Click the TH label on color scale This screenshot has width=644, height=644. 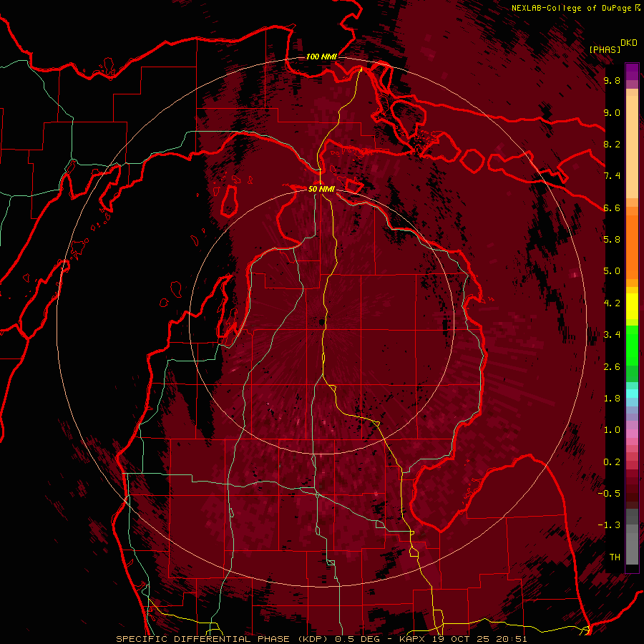(x=615, y=557)
